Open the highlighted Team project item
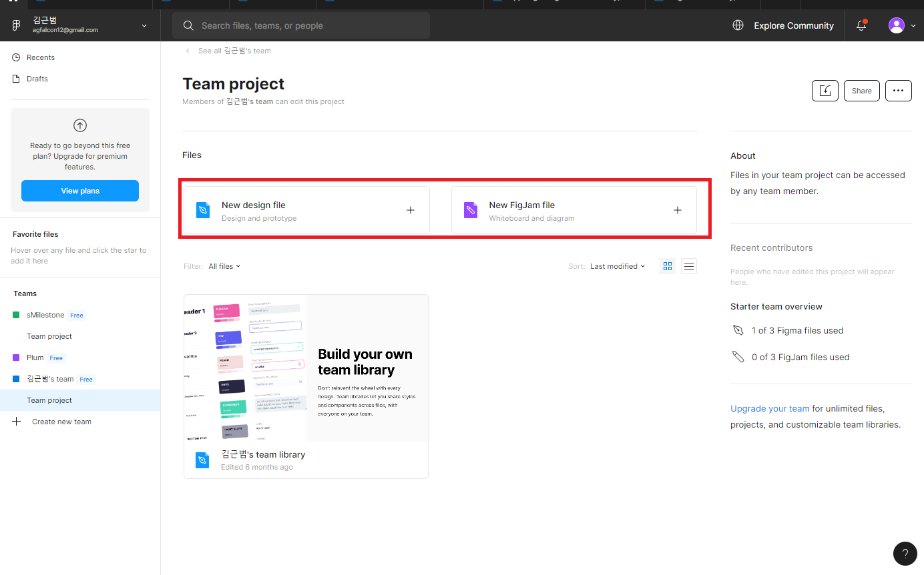Image resolution: width=924 pixels, height=575 pixels. tap(80, 400)
